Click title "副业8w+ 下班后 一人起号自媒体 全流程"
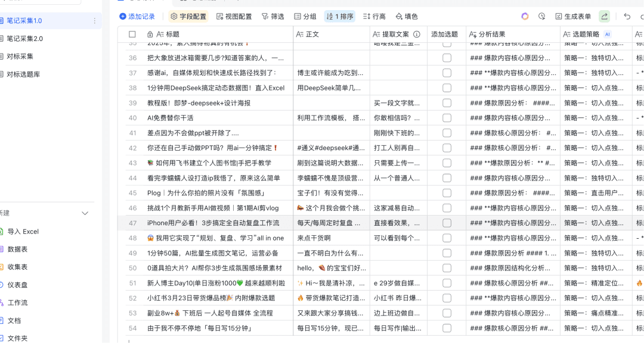 210,313
